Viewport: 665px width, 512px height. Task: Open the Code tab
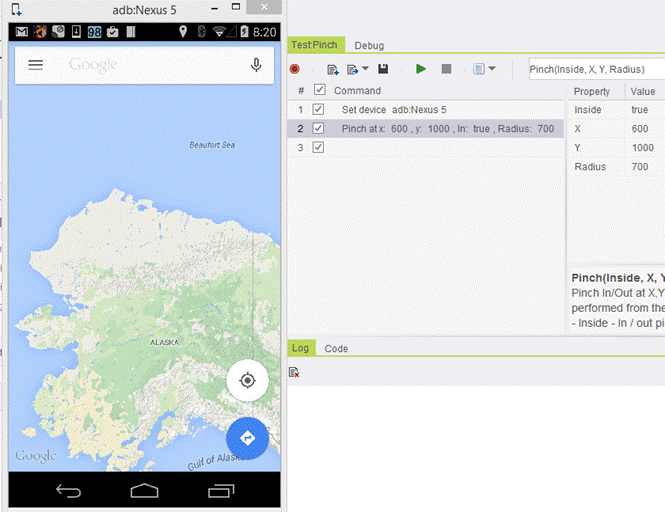336,348
